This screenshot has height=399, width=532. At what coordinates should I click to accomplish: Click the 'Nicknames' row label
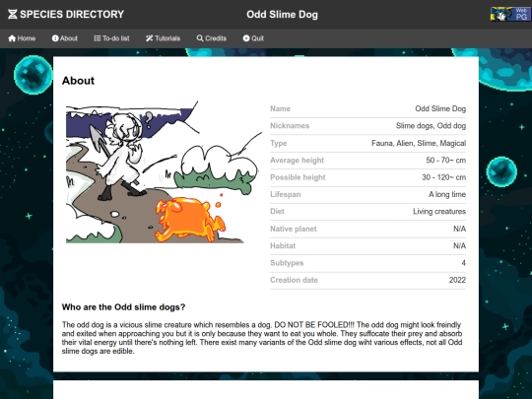coord(290,126)
